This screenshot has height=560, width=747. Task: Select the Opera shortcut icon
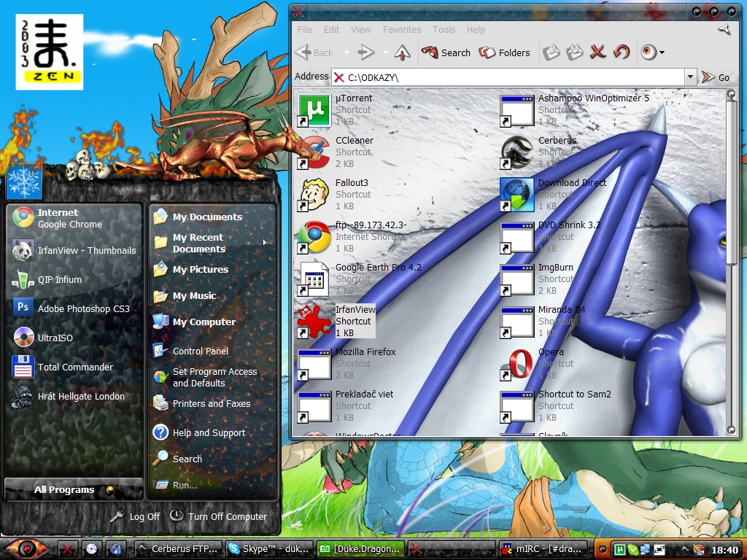[517, 365]
